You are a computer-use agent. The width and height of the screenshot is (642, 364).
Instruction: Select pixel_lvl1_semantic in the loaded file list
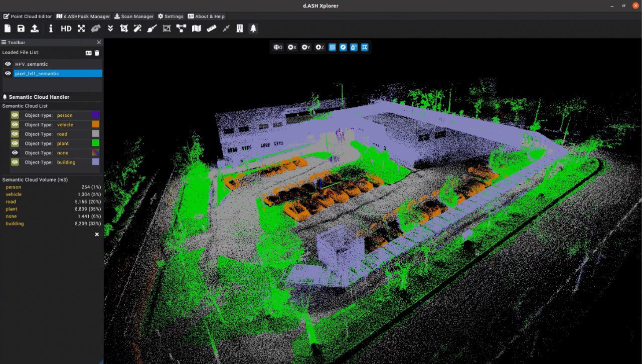click(58, 73)
